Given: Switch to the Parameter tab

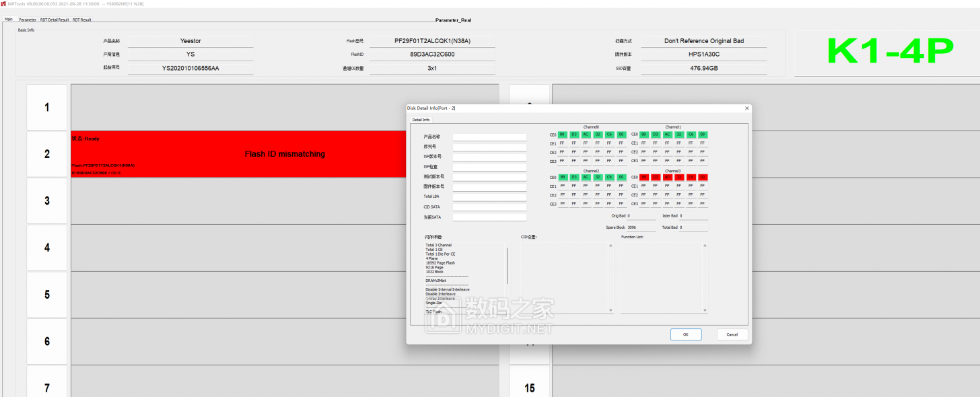Looking at the screenshot, I should [x=28, y=20].
